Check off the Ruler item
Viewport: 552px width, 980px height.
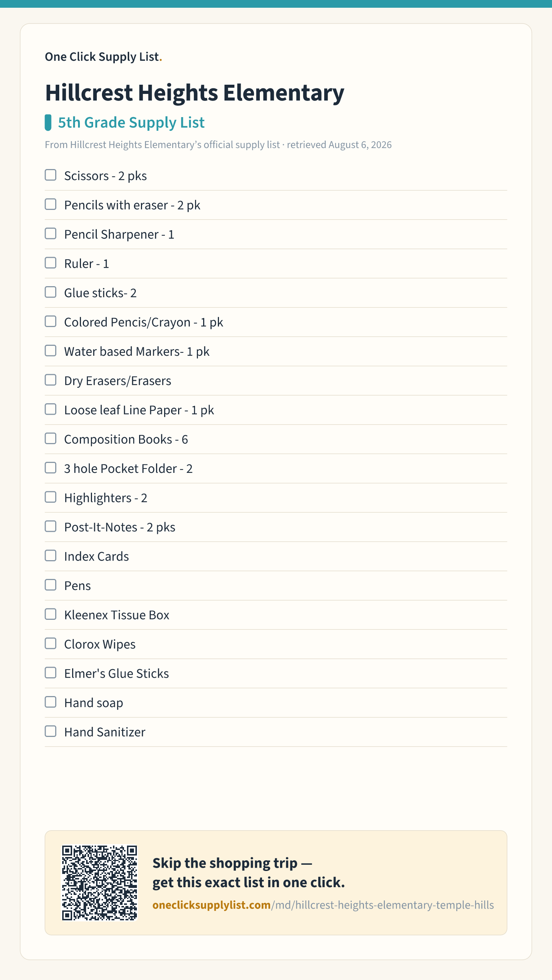click(50, 263)
